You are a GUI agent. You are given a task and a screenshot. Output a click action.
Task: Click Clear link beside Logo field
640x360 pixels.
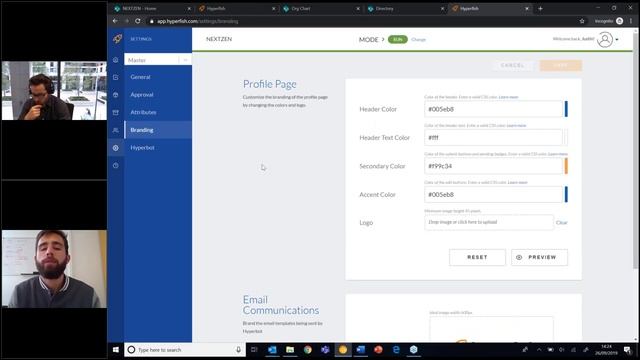562,222
